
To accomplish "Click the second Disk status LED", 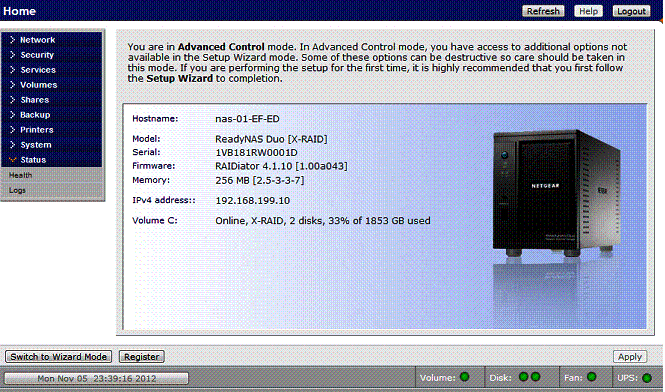I will pyautogui.click(x=536, y=377).
